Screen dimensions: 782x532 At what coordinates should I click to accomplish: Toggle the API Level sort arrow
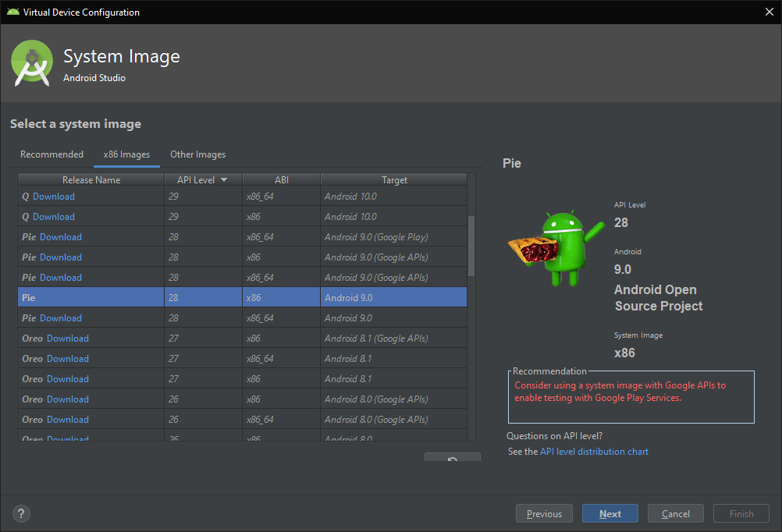click(x=224, y=180)
